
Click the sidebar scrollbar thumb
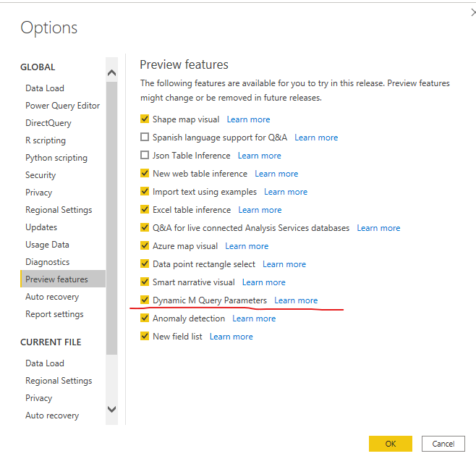click(x=111, y=218)
